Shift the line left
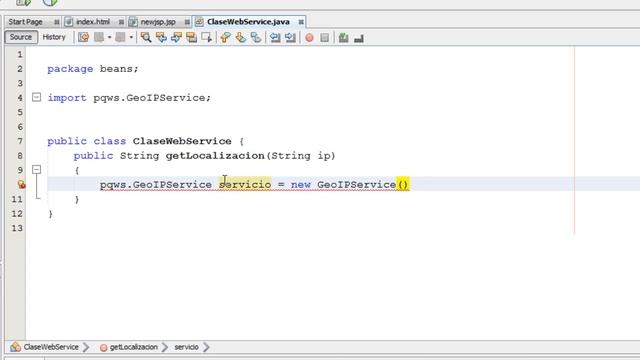This screenshot has height=360, width=640. [275, 38]
